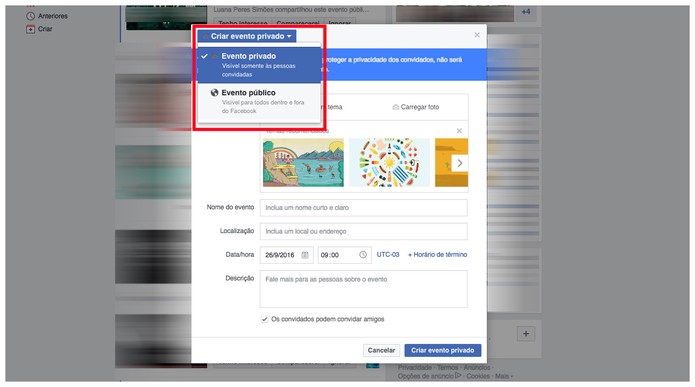Click the Nome do evento input field
The width and height of the screenshot is (695, 387).
click(x=363, y=207)
